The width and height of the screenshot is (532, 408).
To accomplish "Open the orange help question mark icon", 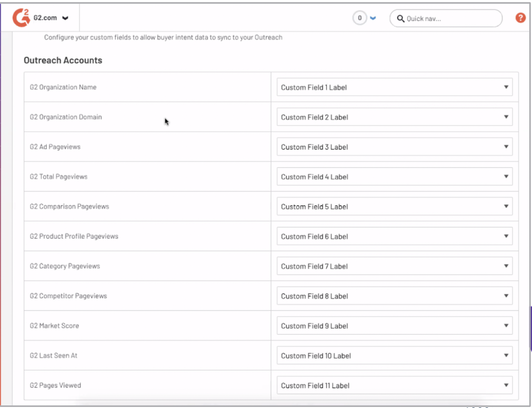I will (520, 18).
